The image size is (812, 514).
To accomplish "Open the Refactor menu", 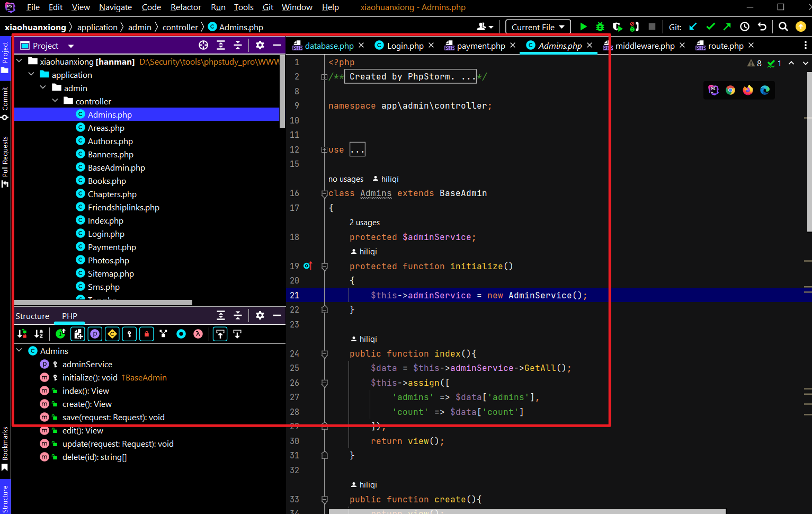I will [186, 7].
